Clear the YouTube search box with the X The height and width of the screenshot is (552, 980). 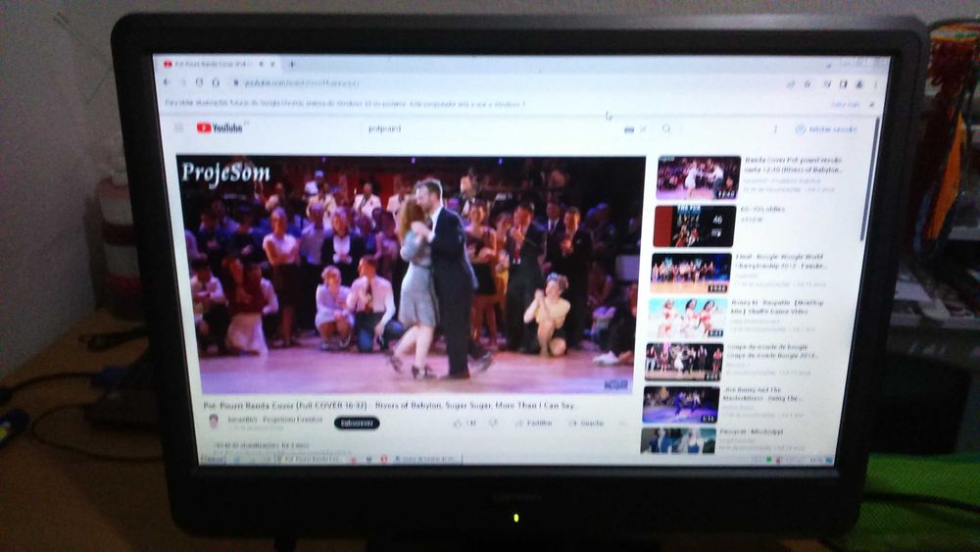[x=643, y=129]
